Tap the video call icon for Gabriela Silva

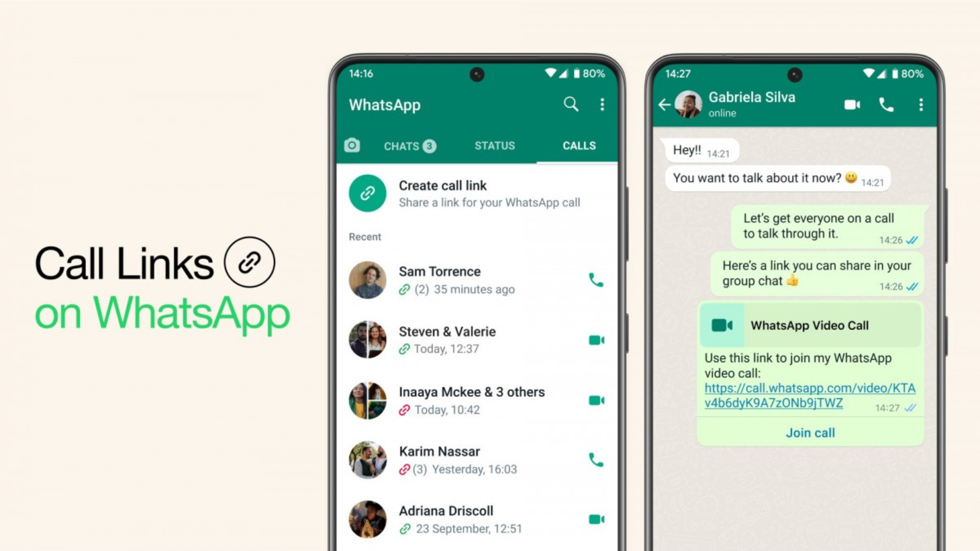[x=849, y=105]
